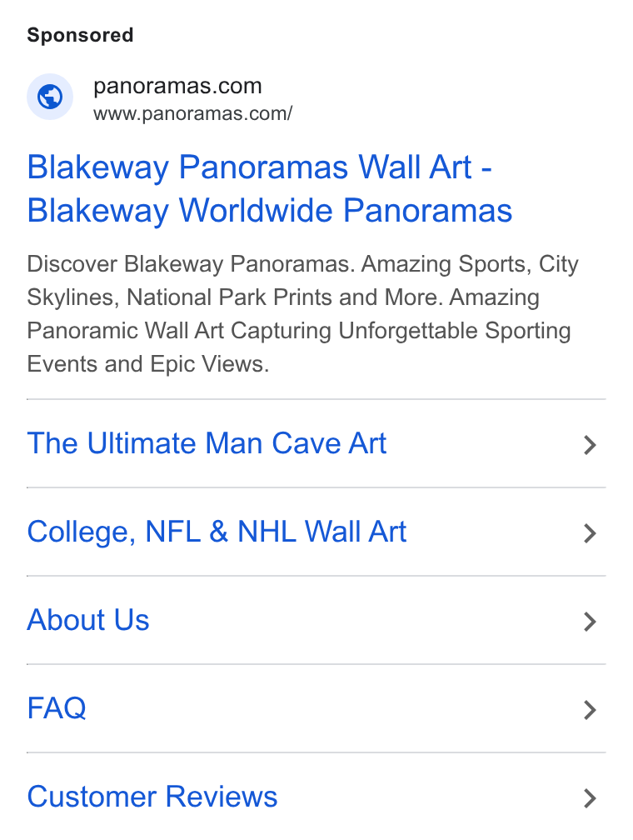The image size is (633, 840).
Task: Expand the About Us row chevron
Action: [590, 622]
